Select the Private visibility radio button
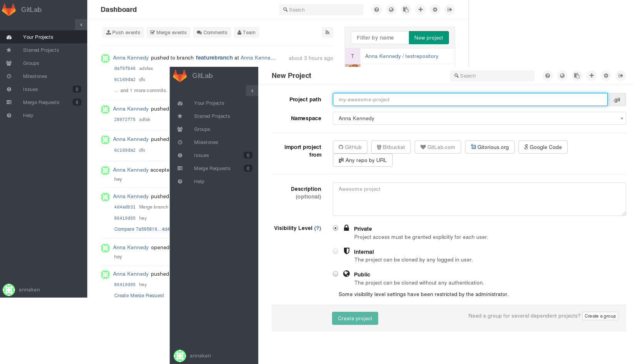Screen dimensions: 633x364 (x=336, y=228)
